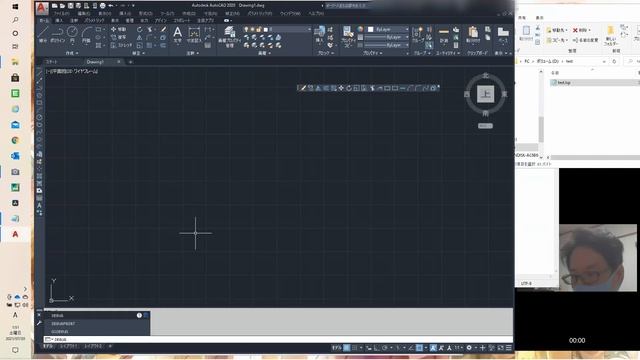Select the test.lsp file in File Explorer
Screen dimensions: 640x360
[594, 82]
